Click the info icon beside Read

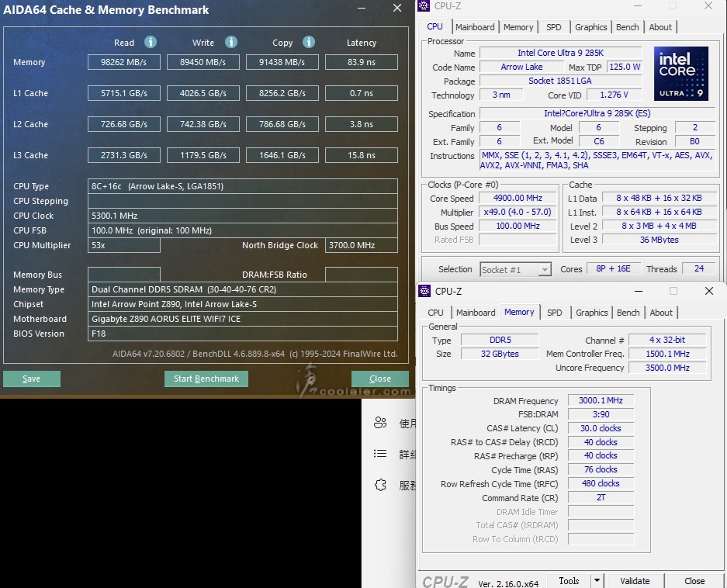151,42
